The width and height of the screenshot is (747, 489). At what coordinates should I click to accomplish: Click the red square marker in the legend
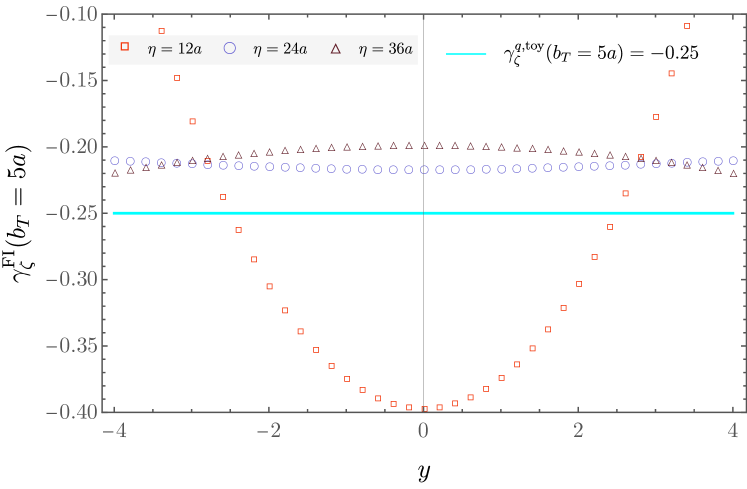pos(125,46)
